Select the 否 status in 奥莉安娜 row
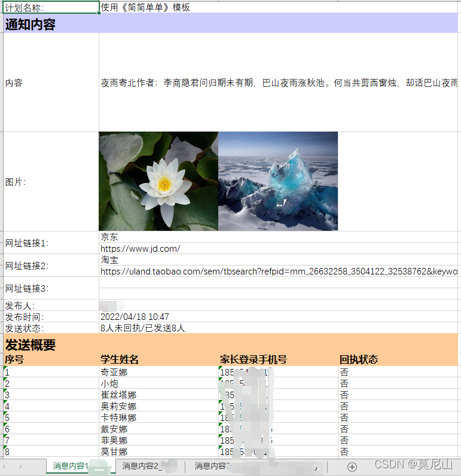 tap(398, 406)
